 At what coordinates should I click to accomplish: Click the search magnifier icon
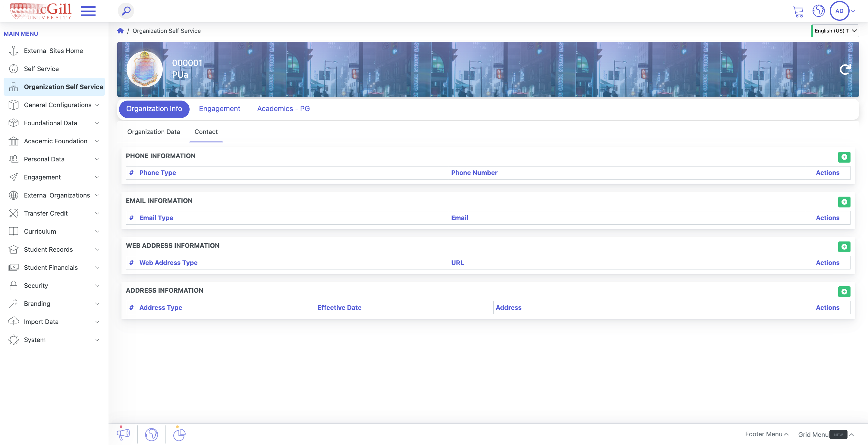point(126,11)
